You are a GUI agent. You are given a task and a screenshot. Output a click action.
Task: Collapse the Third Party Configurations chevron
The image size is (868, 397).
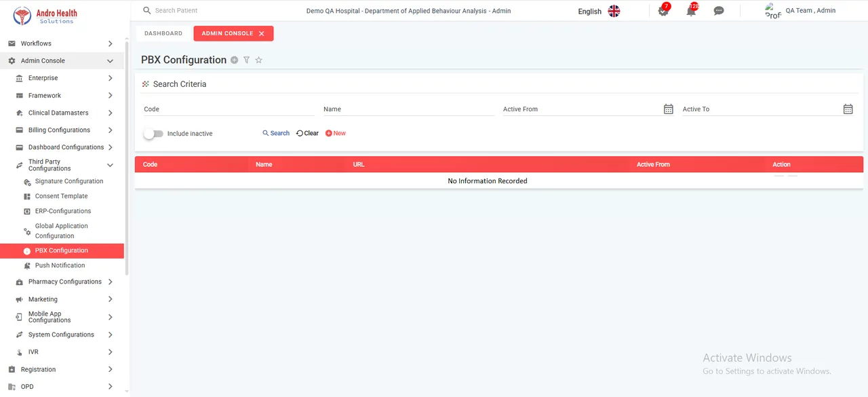111,165
